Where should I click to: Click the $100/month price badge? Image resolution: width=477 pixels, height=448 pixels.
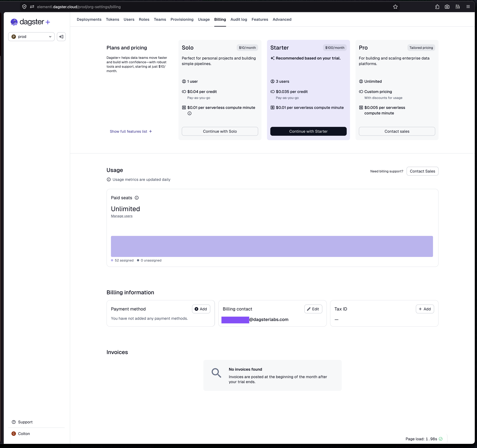pyautogui.click(x=335, y=48)
